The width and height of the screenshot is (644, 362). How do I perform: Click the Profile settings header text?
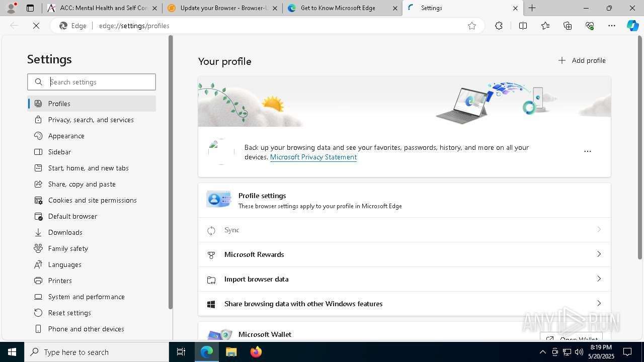262,196
